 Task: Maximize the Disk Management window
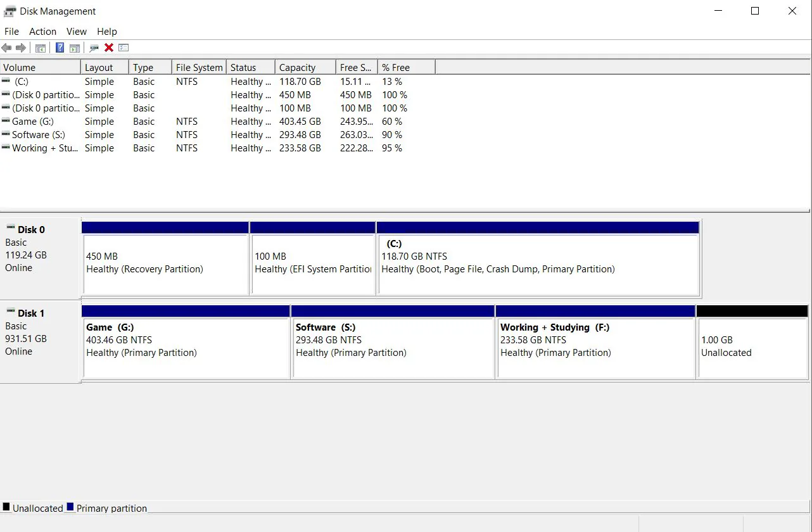click(755, 11)
